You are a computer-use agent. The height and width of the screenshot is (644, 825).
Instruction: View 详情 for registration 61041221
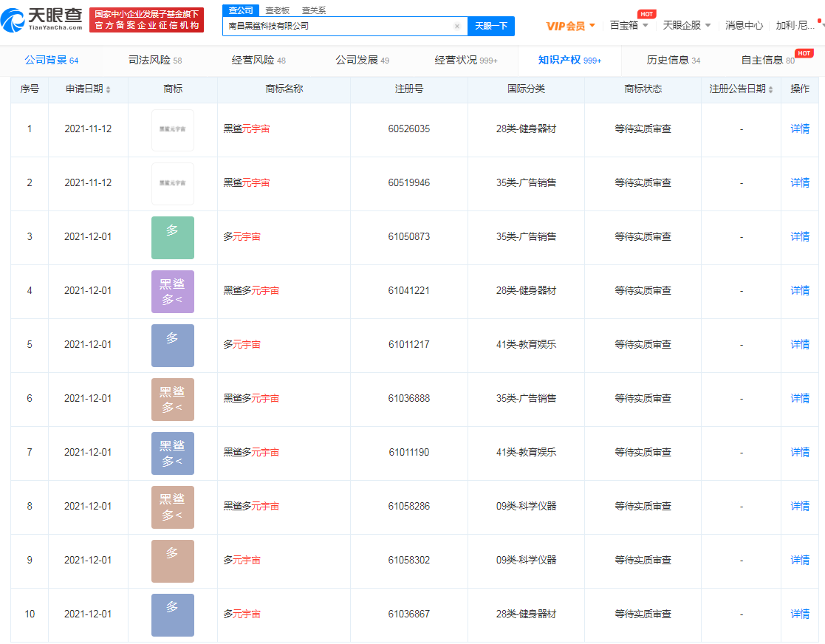(800, 290)
